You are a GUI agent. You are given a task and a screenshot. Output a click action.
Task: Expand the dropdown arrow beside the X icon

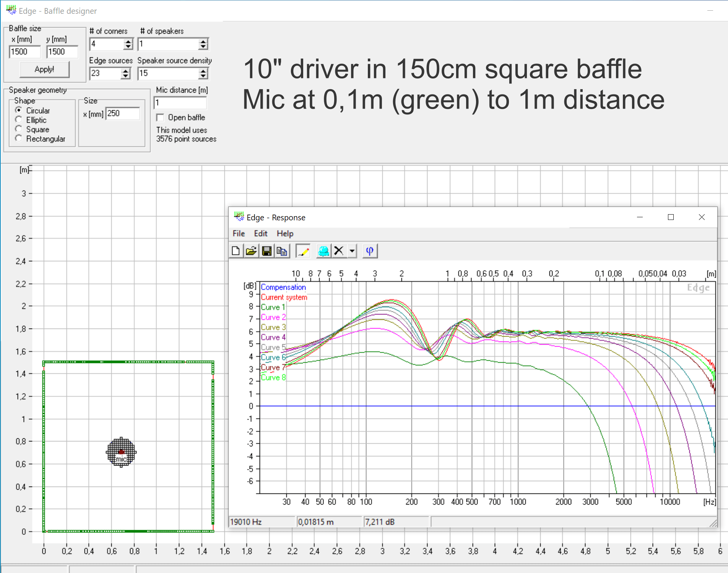[x=352, y=251]
